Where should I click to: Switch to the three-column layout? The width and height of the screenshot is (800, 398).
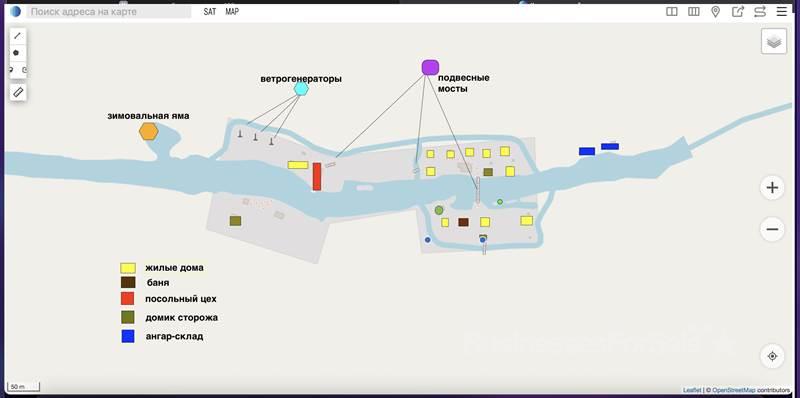(693, 12)
